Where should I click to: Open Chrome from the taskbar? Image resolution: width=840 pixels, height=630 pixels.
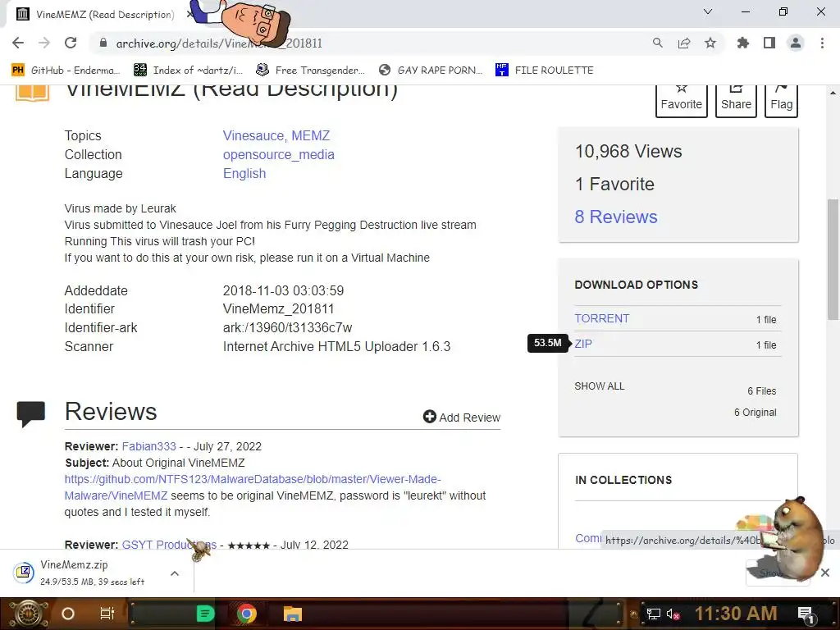point(246,614)
